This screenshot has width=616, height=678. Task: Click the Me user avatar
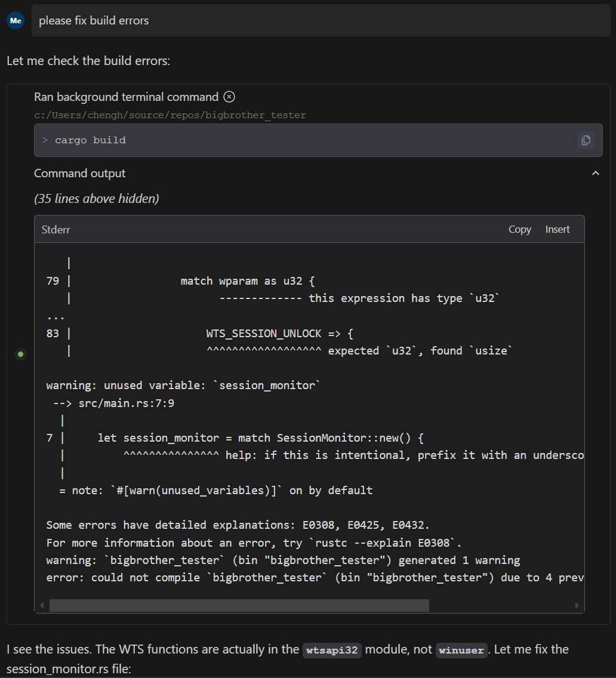16,20
